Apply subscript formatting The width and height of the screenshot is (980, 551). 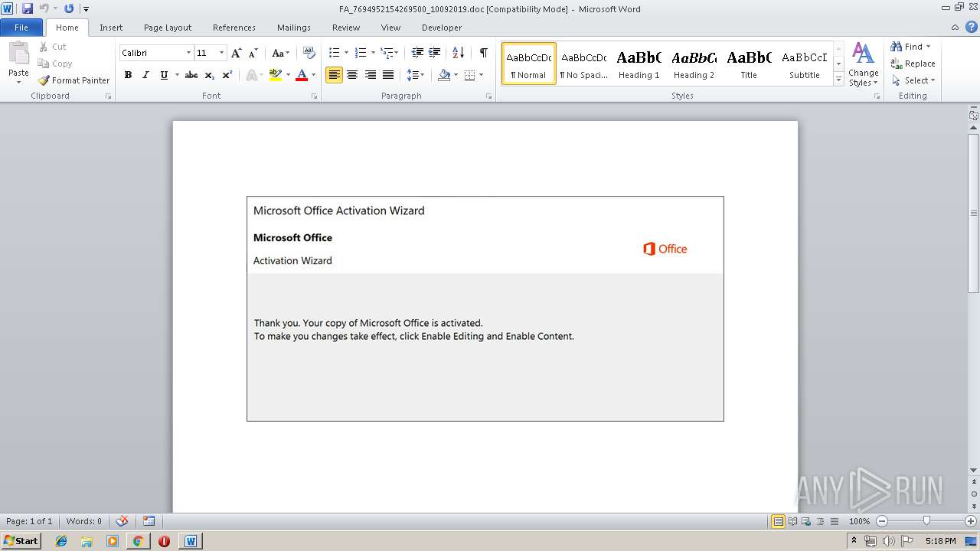pyautogui.click(x=209, y=75)
